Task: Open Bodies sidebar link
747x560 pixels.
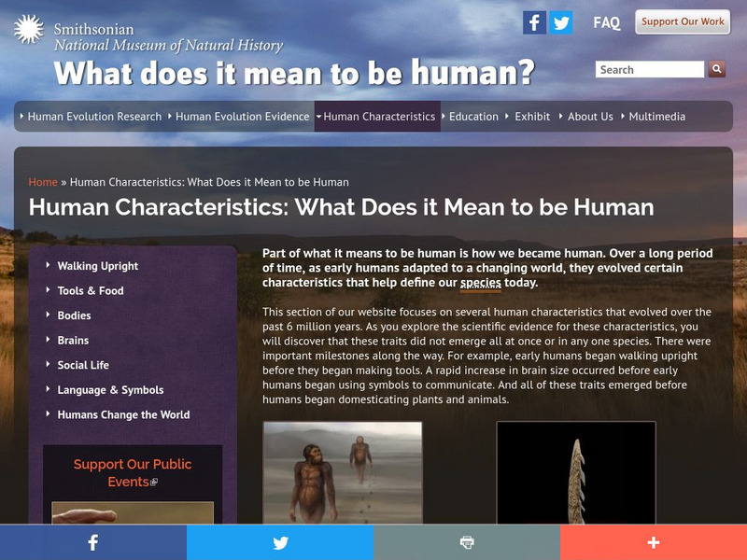Action: click(x=74, y=315)
